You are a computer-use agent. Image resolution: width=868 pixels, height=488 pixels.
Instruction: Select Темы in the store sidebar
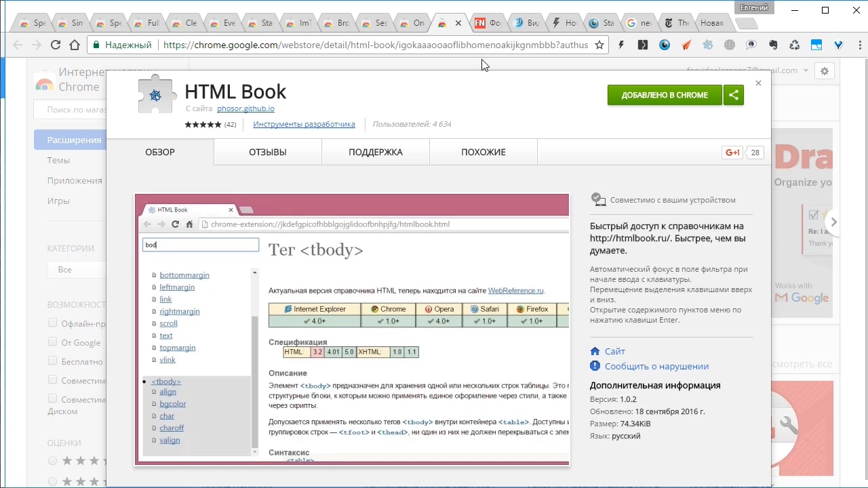tap(58, 160)
